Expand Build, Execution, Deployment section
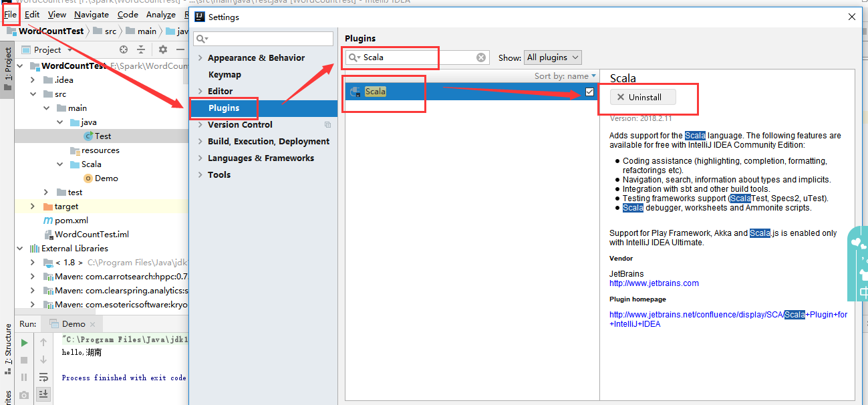Screen dimensions: 868x405 [200, 142]
